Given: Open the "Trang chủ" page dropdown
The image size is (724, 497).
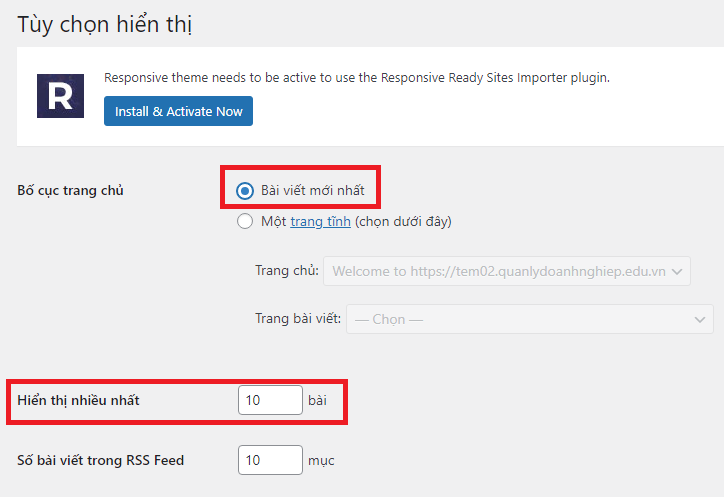Looking at the screenshot, I should point(507,271).
